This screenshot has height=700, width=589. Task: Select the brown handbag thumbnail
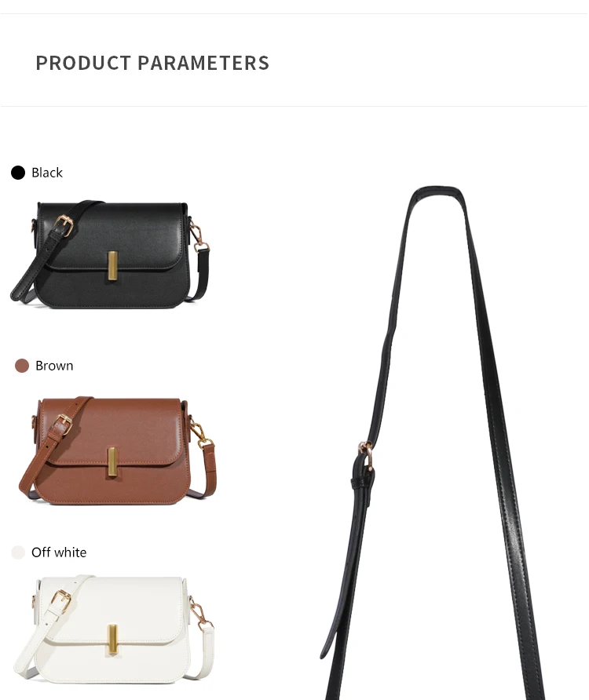[x=117, y=450]
